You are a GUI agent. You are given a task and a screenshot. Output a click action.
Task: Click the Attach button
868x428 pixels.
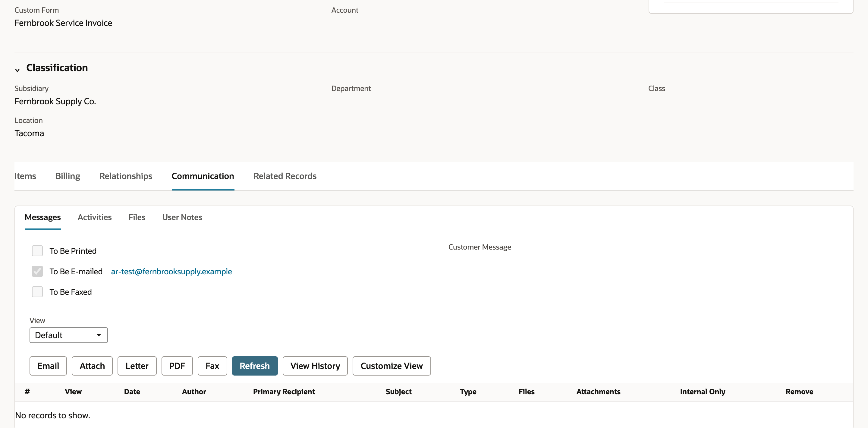(92, 366)
